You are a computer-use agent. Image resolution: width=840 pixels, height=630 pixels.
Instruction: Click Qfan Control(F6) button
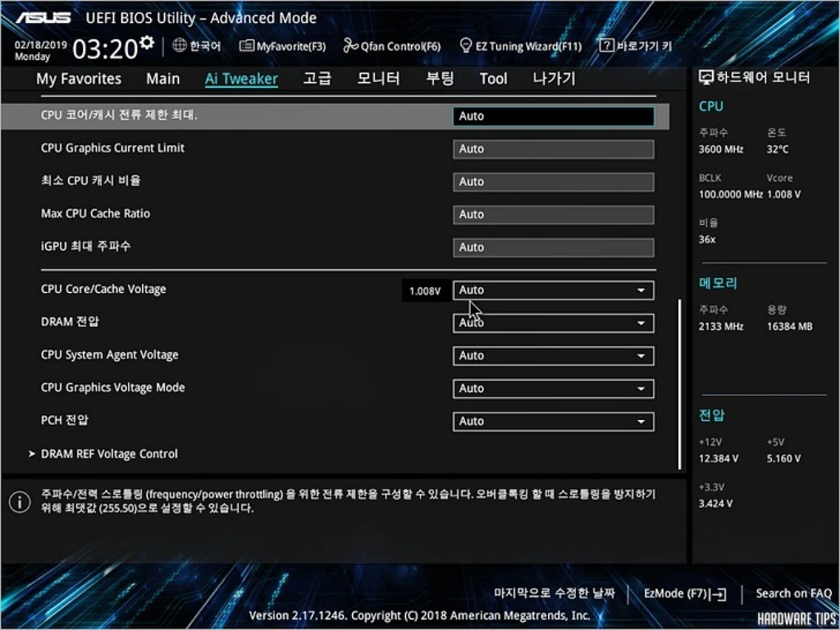(391, 46)
